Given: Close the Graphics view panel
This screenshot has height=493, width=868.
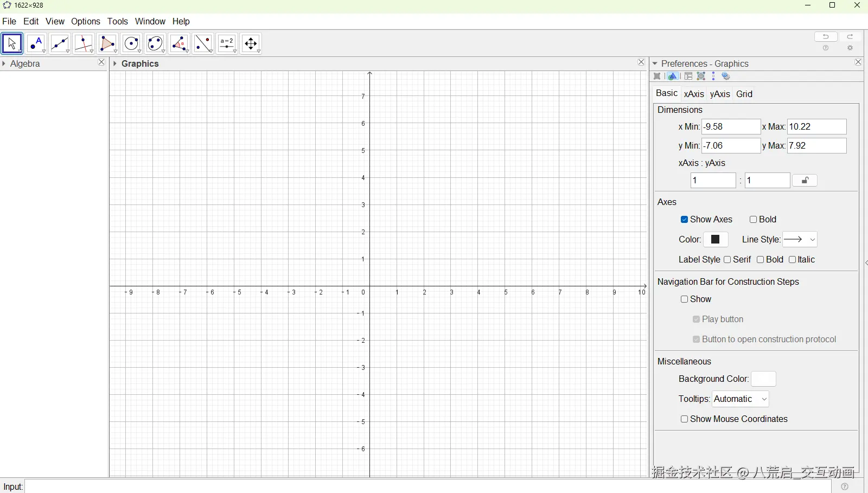Looking at the screenshot, I should [641, 62].
